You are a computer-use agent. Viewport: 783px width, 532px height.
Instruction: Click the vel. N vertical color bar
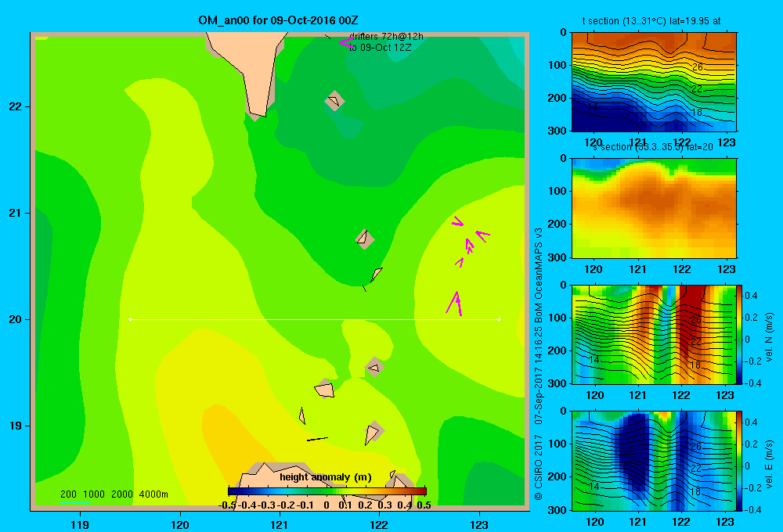740,334
